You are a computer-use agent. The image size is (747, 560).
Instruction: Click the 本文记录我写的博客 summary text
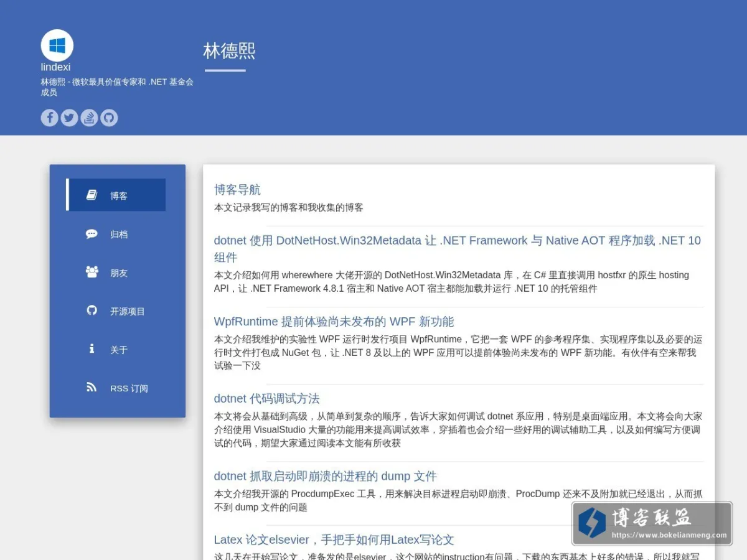(289, 208)
